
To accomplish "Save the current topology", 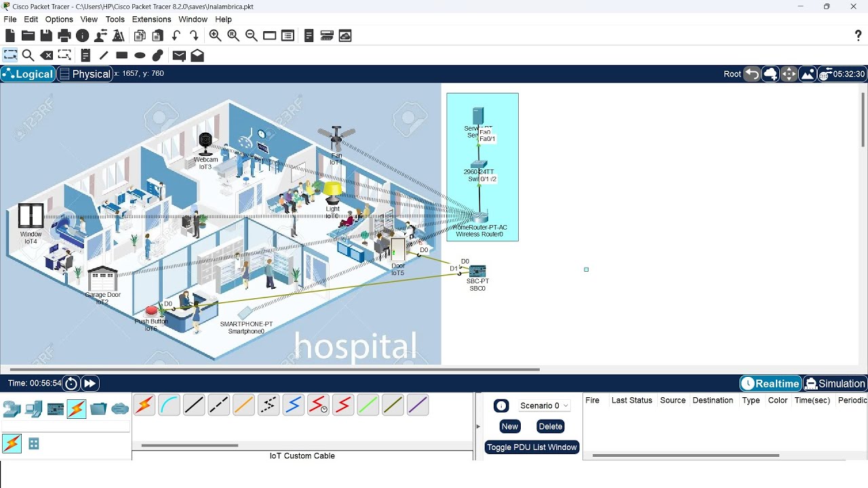I will point(46,36).
